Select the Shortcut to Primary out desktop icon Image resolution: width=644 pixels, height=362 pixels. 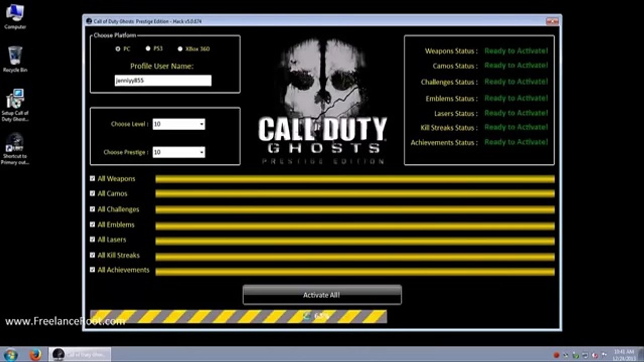[x=15, y=149]
